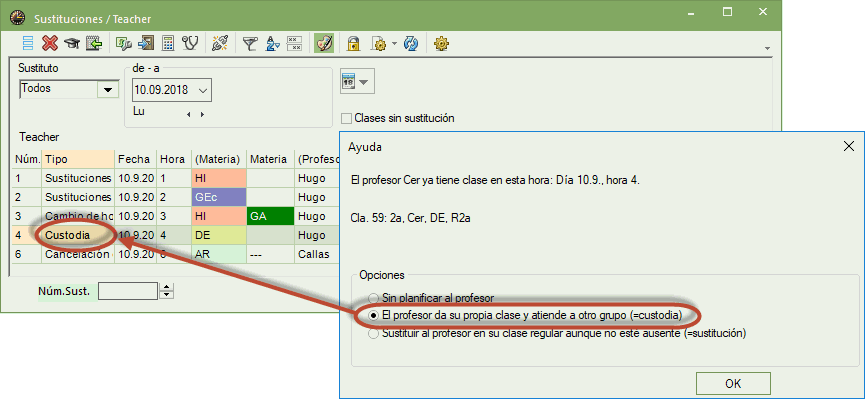Screen dimensions: 865x399
Task: Open the Sustituto 'Todos' dropdown
Action: [x=108, y=89]
